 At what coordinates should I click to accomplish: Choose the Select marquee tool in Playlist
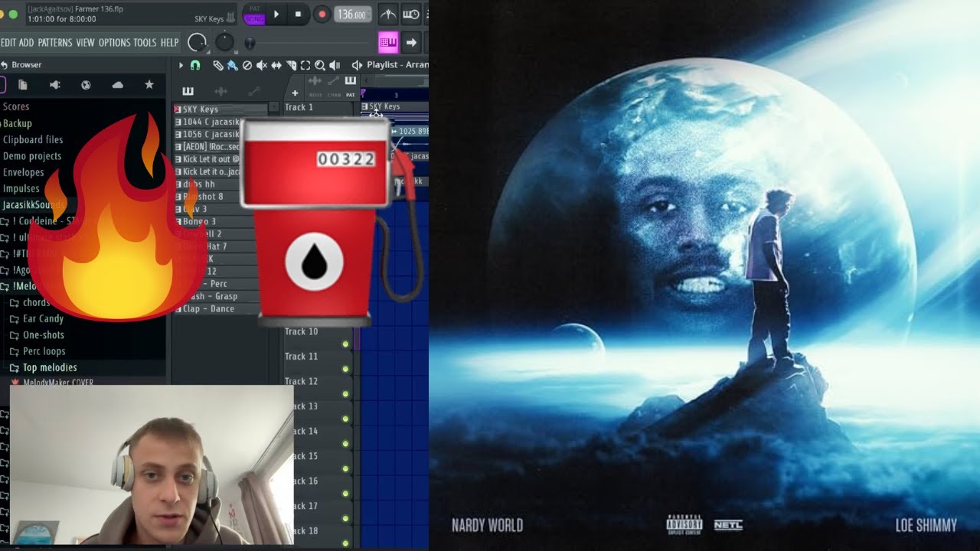click(x=305, y=65)
